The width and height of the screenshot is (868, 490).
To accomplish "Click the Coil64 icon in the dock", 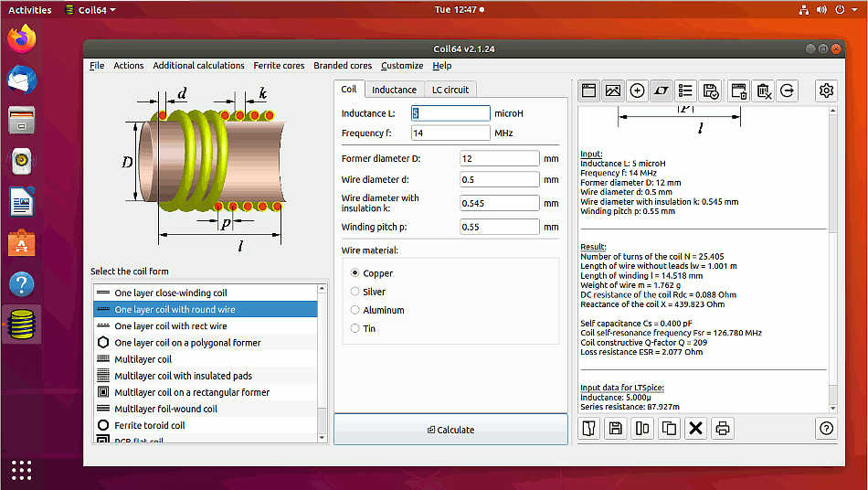I will point(22,325).
